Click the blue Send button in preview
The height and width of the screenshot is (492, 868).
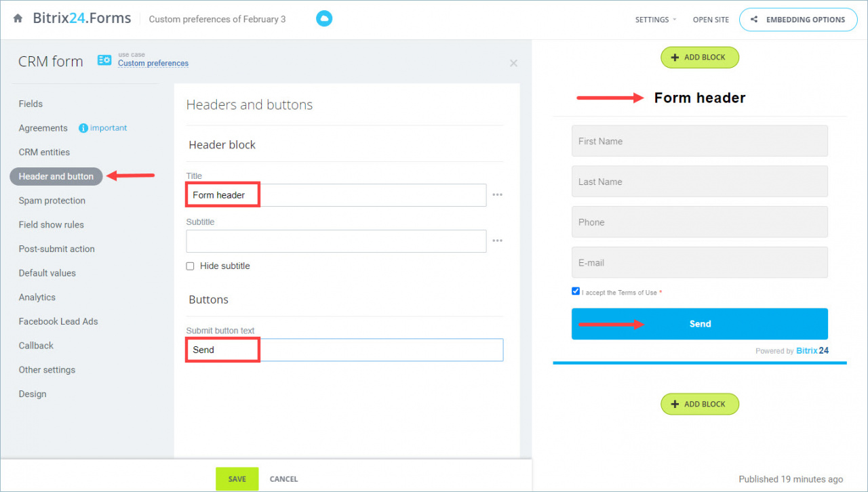point(700,324)
